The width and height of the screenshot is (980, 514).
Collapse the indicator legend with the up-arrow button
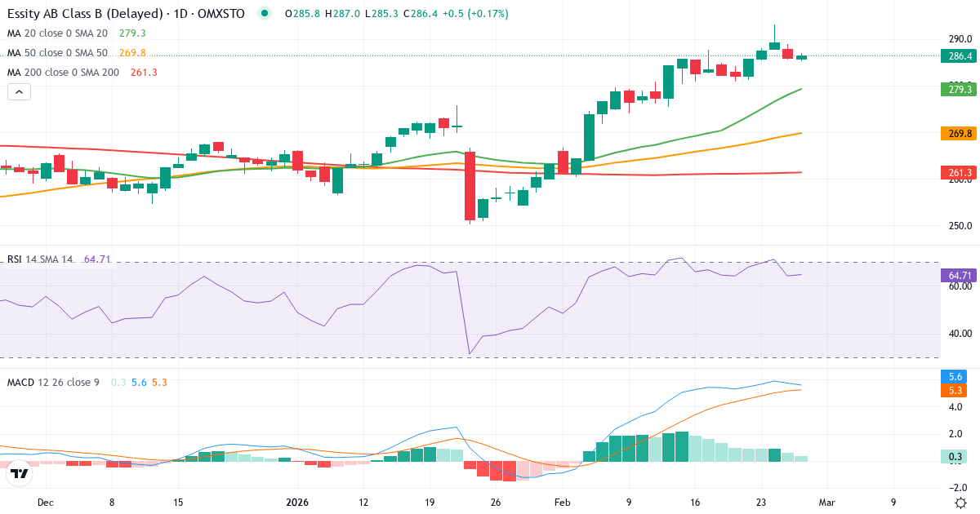(x=18, y=91)
